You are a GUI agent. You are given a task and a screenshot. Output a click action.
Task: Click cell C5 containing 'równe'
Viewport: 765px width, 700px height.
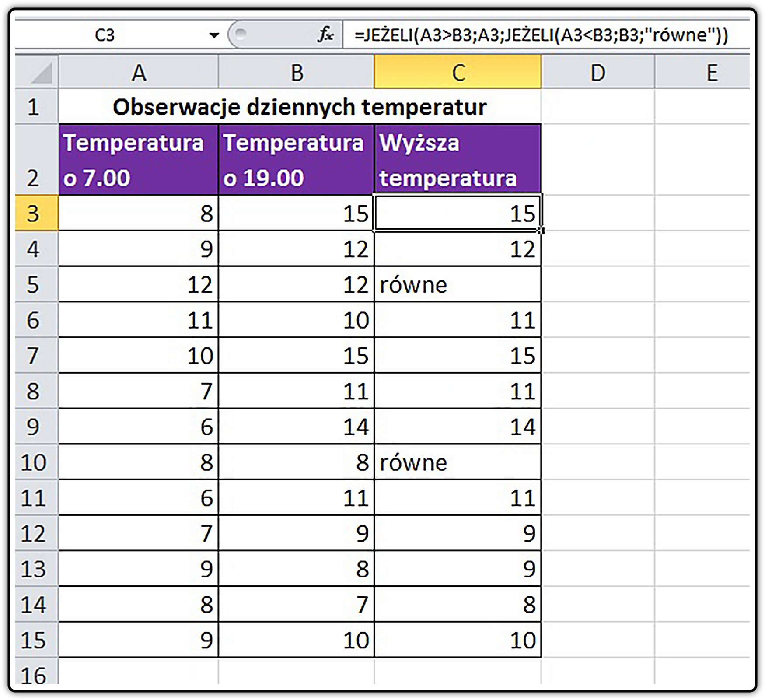tap(458, 284)
